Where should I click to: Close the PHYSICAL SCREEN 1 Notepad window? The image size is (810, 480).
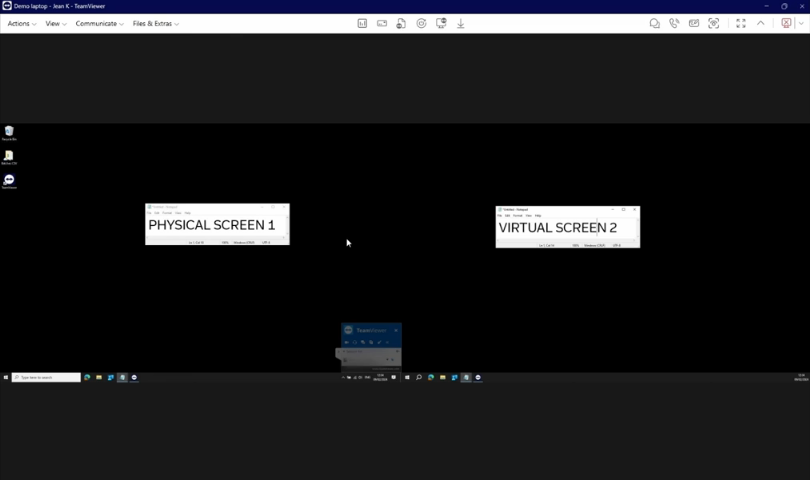point(284,207)
